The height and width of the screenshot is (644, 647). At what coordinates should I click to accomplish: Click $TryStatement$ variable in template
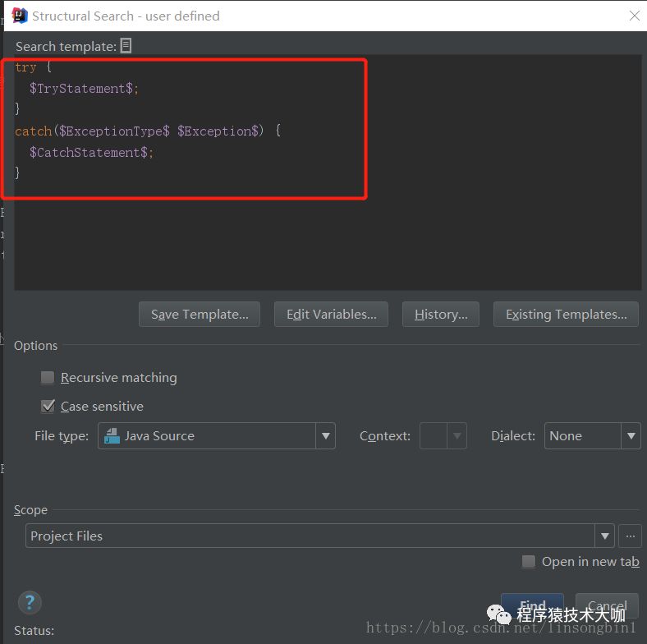point(81,89)
